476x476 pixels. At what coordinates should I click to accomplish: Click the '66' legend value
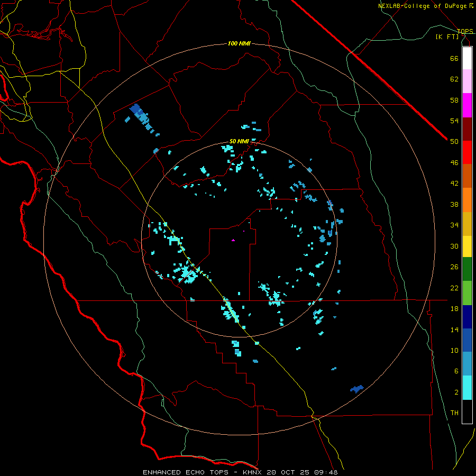coord(454,58)
